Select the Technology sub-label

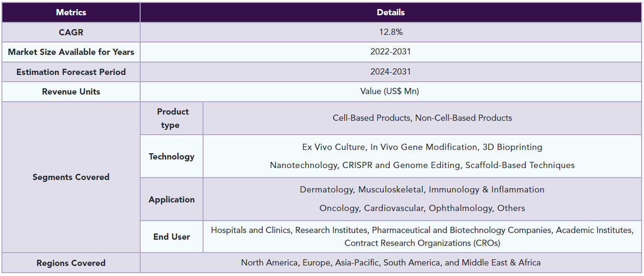[x=172, y=156]
